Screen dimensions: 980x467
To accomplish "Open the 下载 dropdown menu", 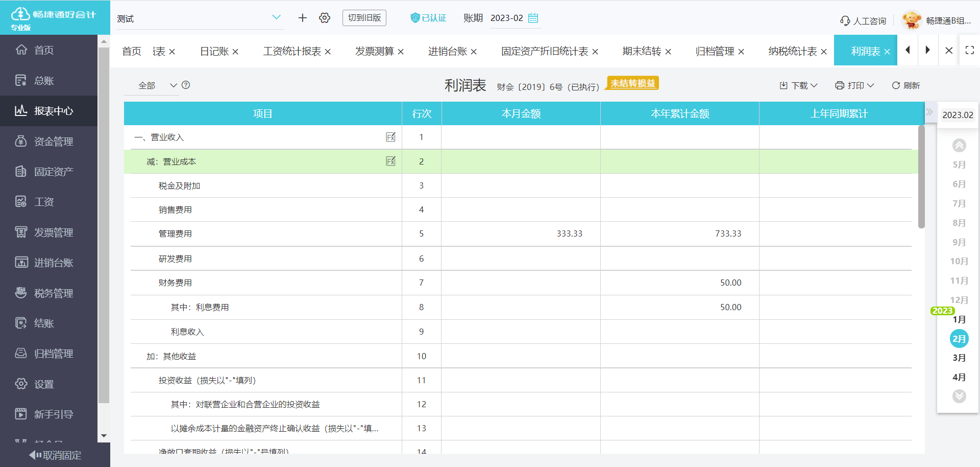I will pos(798,85).
